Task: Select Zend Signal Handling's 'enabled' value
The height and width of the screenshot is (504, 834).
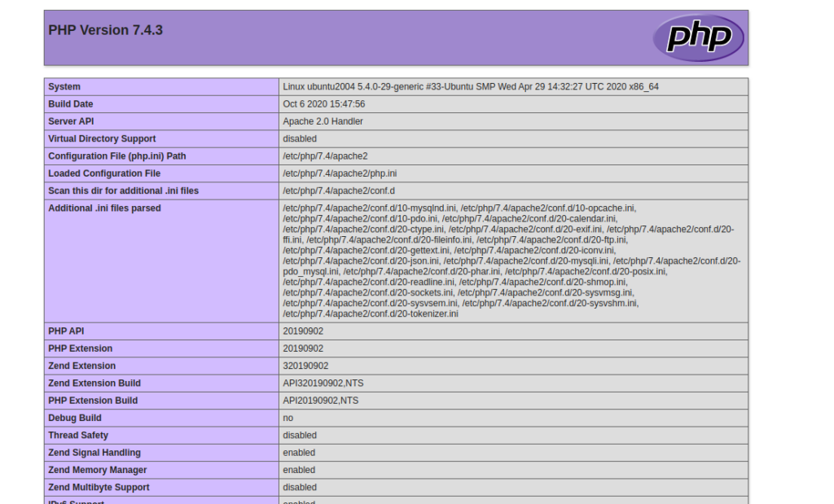Action: 299,453
